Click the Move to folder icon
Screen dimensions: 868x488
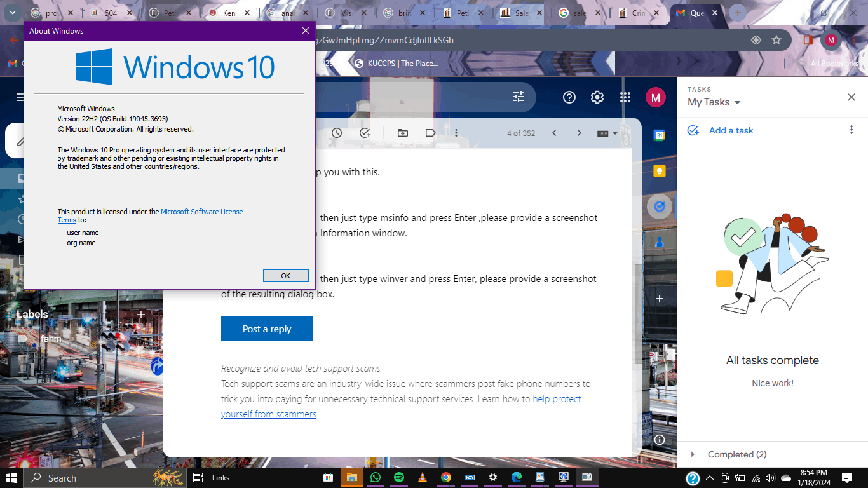(403, 133)
